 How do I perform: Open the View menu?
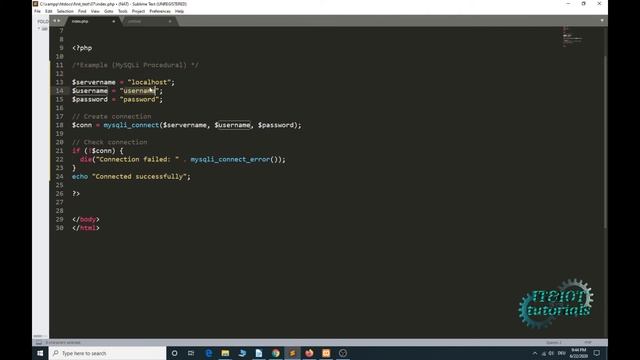95,11
